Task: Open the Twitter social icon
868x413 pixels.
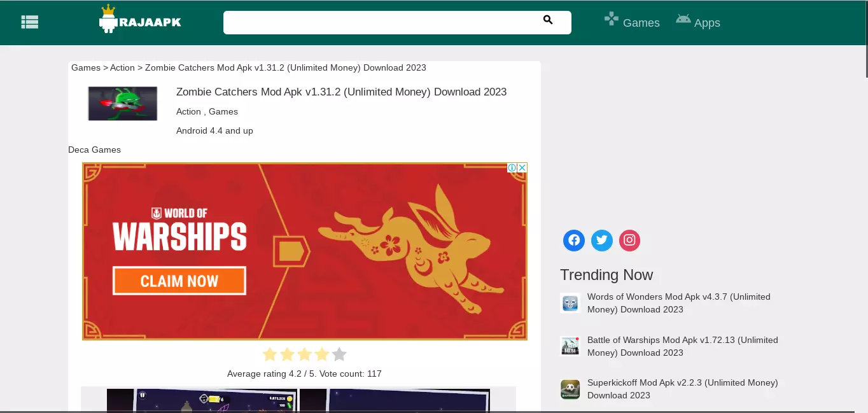Action: tap(602, 240)
